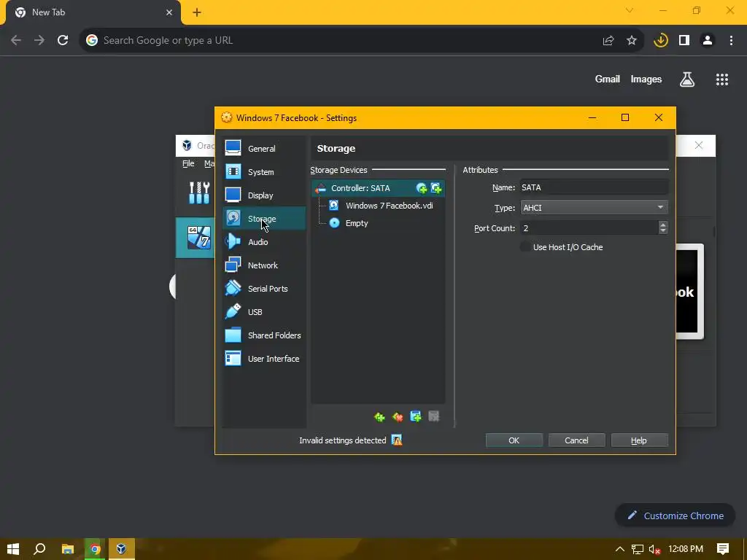Image resolution: width=747 pixels, height=560 pixels.
Task: Select the Controller: SATA tree row
Action: (x=378, y=188)
